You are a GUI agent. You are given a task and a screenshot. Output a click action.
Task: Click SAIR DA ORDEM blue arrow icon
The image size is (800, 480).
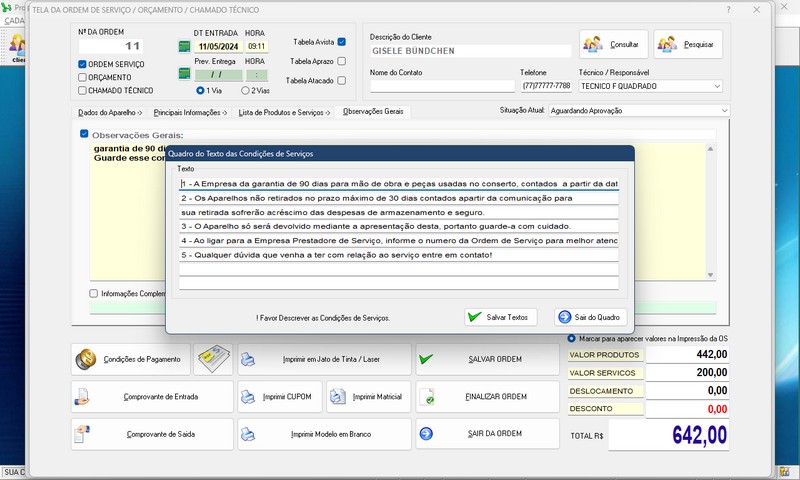(426, 434)
